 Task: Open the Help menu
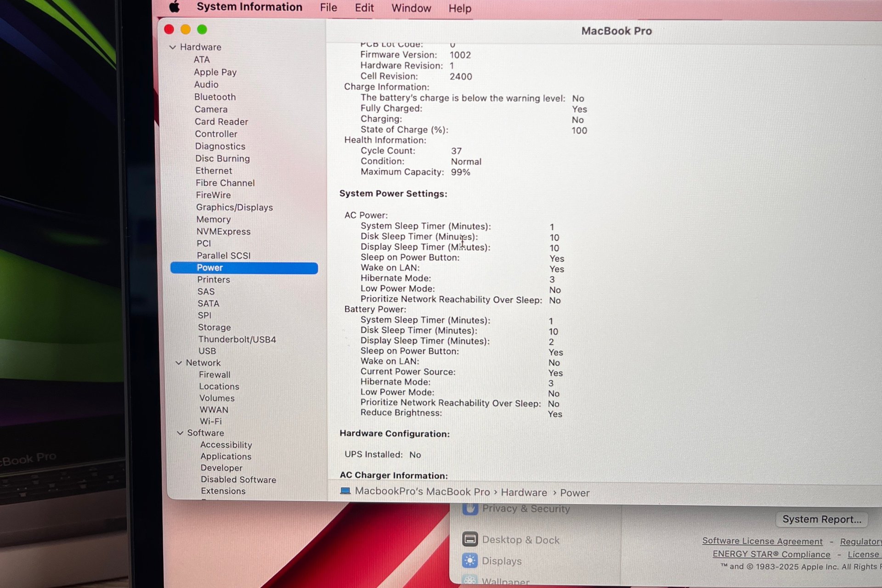[460, 8]
